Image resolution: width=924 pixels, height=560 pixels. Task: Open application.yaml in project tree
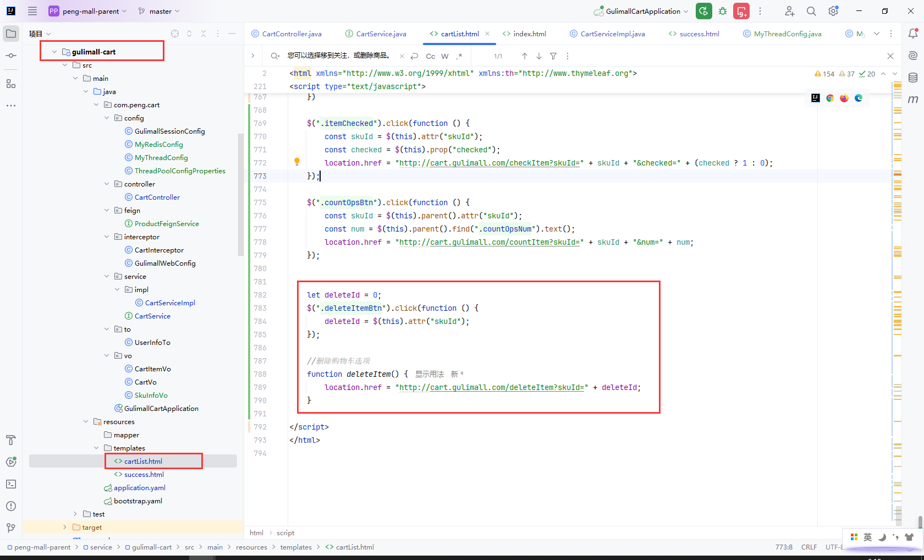click(139, 487)
